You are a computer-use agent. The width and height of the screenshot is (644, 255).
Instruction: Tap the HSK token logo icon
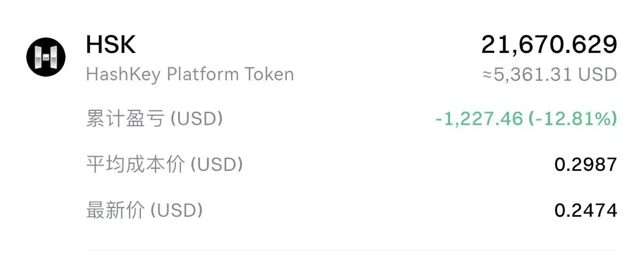click(x=45, y=57)
